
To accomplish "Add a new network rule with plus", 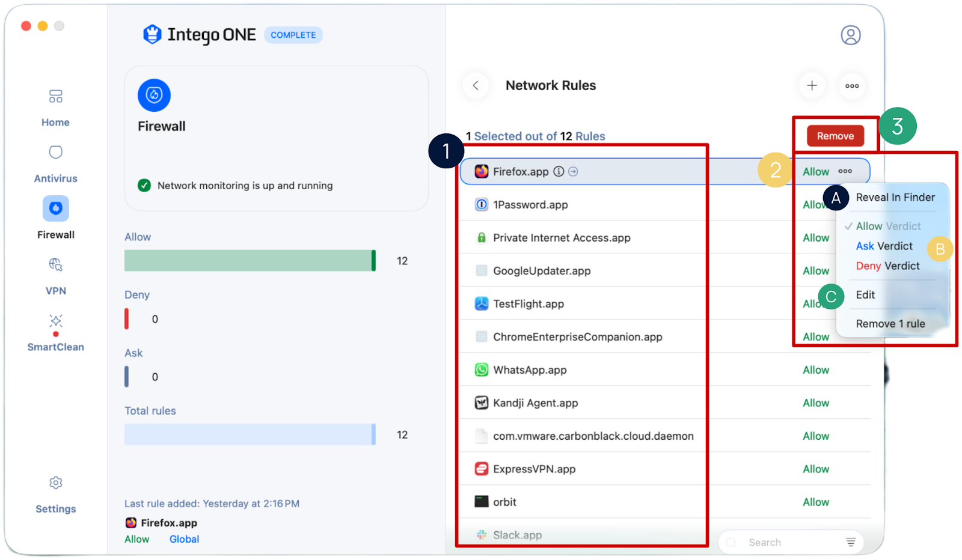I will [812, 85].
